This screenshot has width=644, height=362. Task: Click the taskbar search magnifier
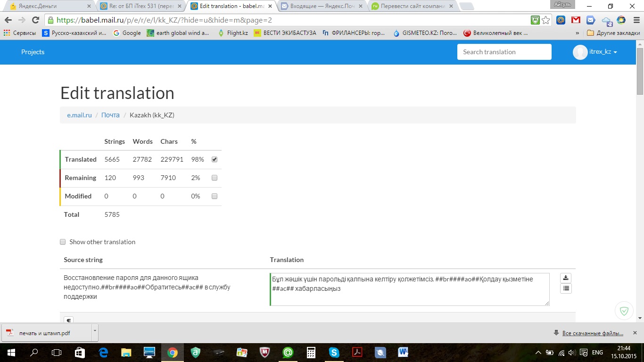click(x=34, y=352)
